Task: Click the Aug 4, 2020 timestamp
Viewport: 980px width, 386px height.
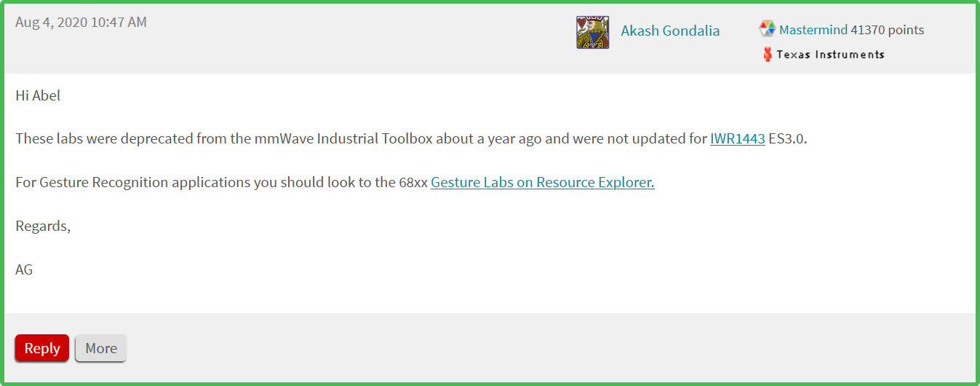Action: tap(81, 22)
